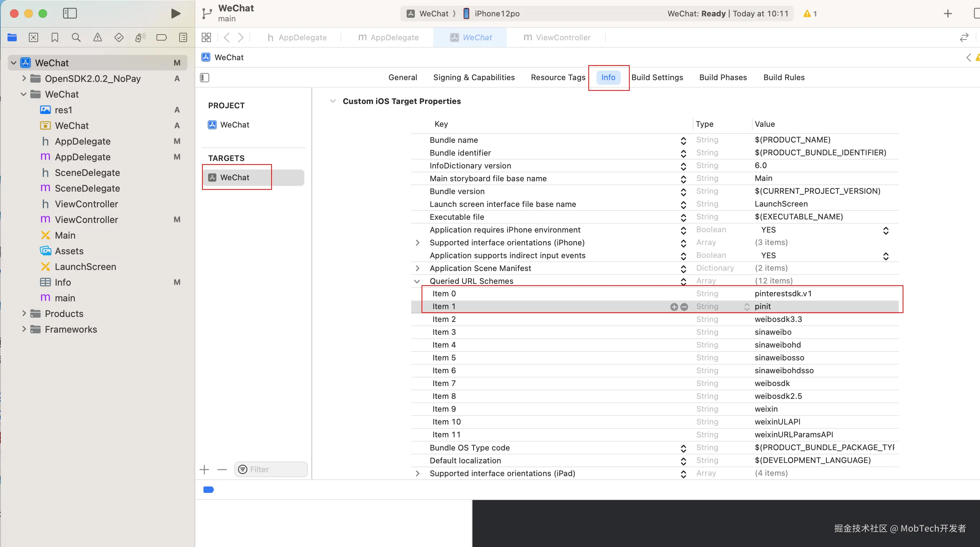This screenshot has width=980, height=547.
Task: Open the Find navigator magnifier icon
Action: [x=76, y=37]
